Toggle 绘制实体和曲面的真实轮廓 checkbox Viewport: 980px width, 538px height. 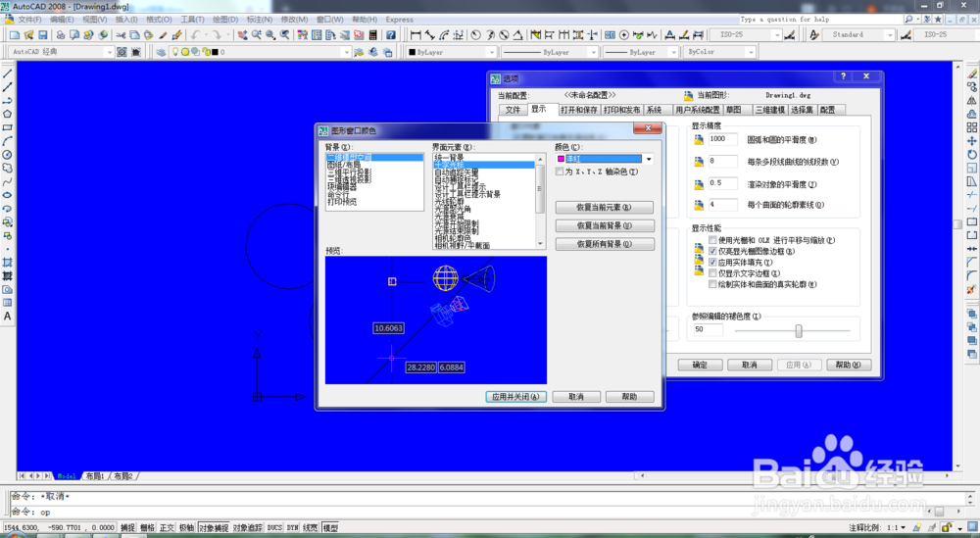pyautogui.click(x=712, y=284)
